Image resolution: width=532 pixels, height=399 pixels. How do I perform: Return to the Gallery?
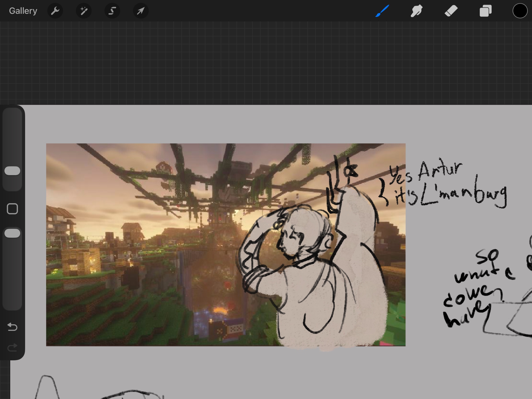click(x=23, y=11)
